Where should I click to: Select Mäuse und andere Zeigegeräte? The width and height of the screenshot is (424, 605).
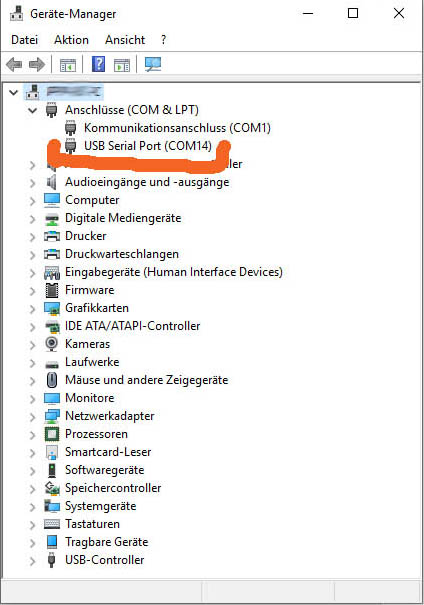(147, 380)
